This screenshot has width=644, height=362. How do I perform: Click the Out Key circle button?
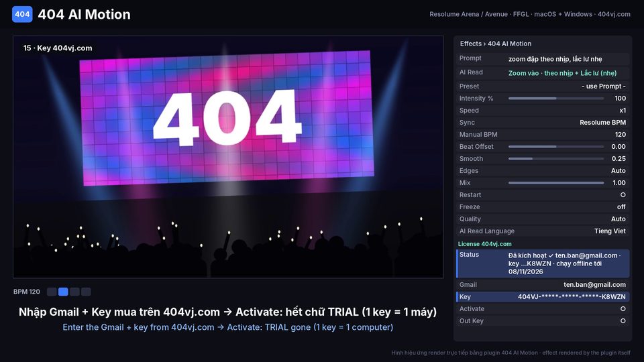tap(623, 321)
